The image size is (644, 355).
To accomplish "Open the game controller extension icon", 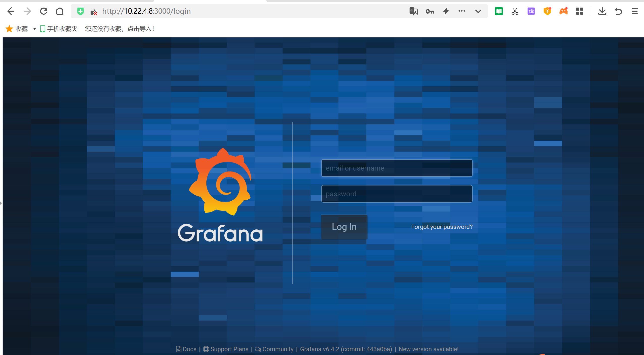I will click(x=563, y=11).
